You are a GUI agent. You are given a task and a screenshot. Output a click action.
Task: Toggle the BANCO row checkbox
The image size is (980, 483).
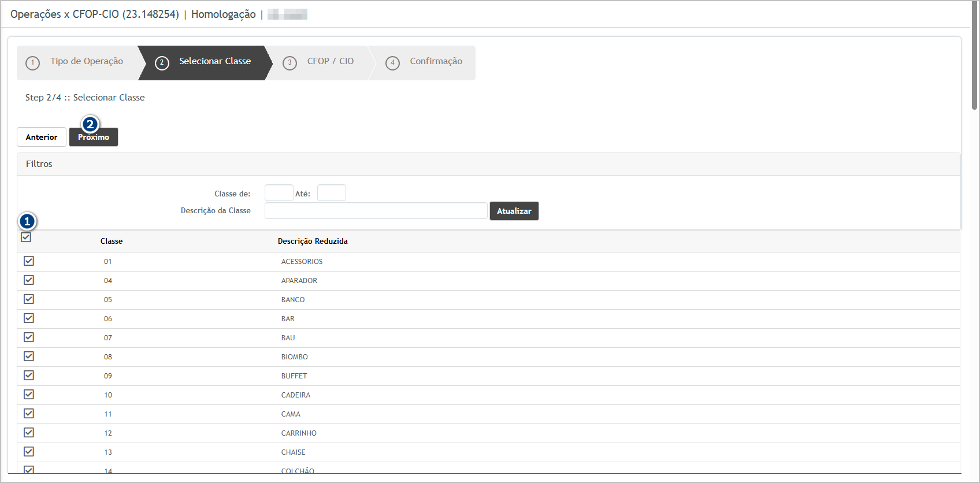pyautogui.click(x=29, y=299)
